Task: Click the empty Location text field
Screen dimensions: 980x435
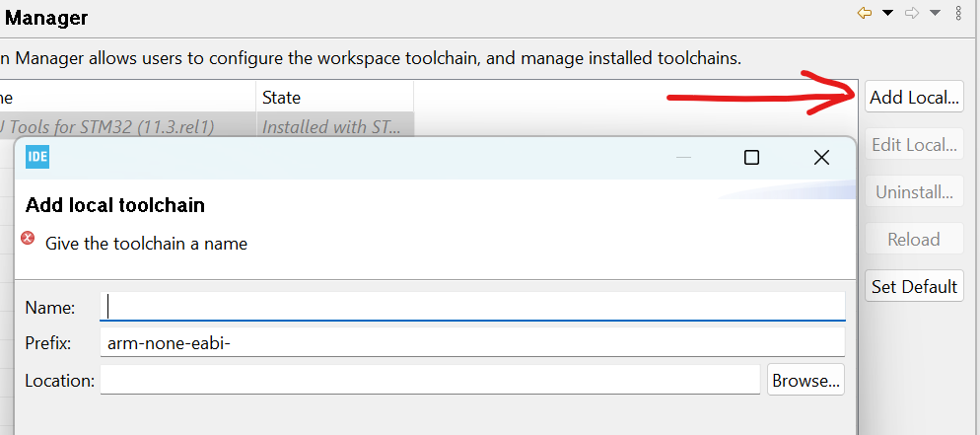Action: coord(430,380)
